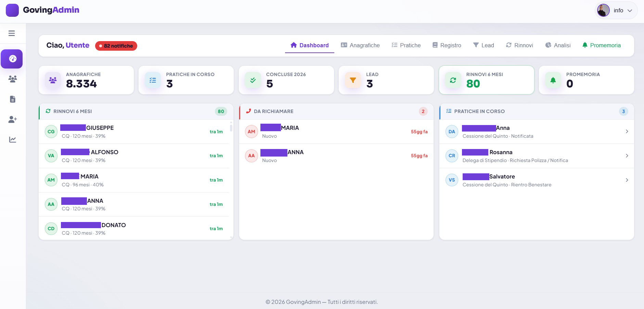The width and height of the screenshot is (644, 309).
Task: Open chevron for Salvatore Rientro Benestare
Action: [x=627, y=180]
